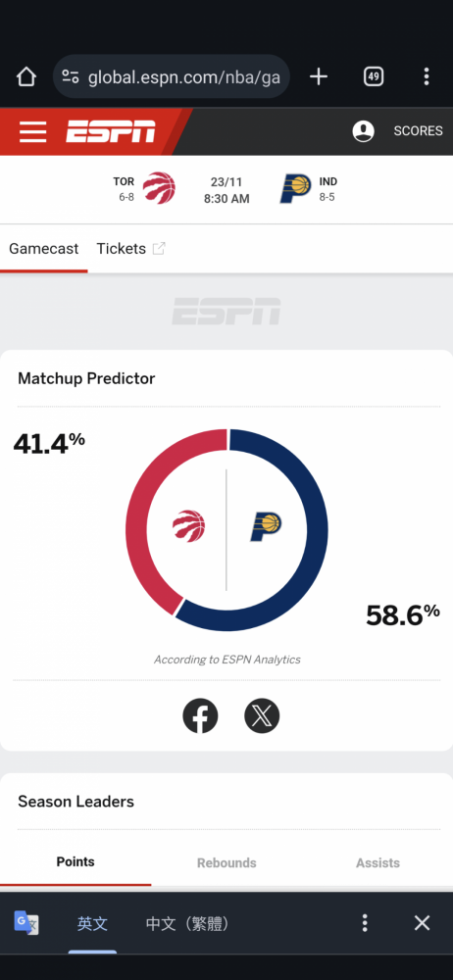This screenshot has height=980, width=453.
Task: Go to browser home page
Action: (26, 76)
